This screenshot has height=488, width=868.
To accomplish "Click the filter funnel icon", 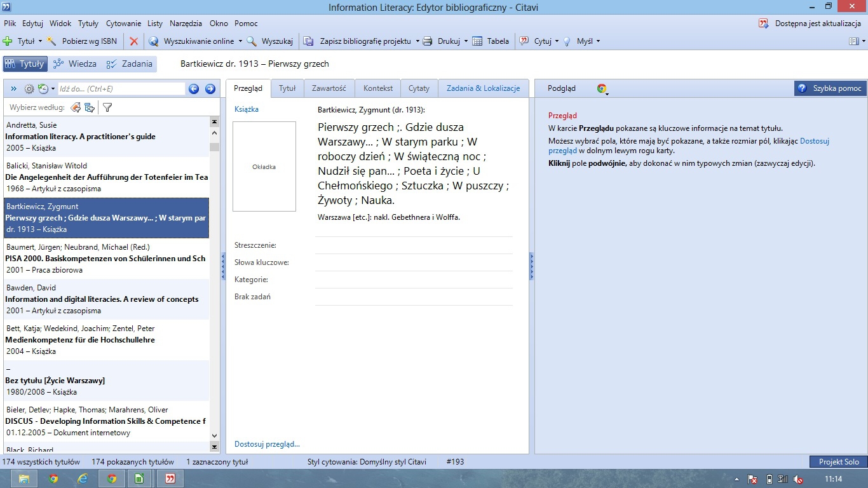I will [107, 107].
